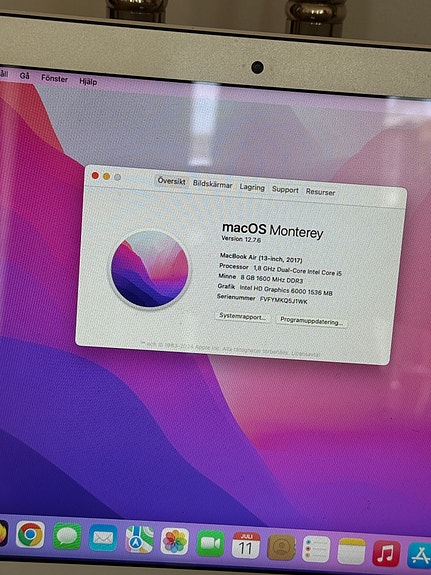
Task: Open Google Chrome from the Dock
Action: pos(30,534)
